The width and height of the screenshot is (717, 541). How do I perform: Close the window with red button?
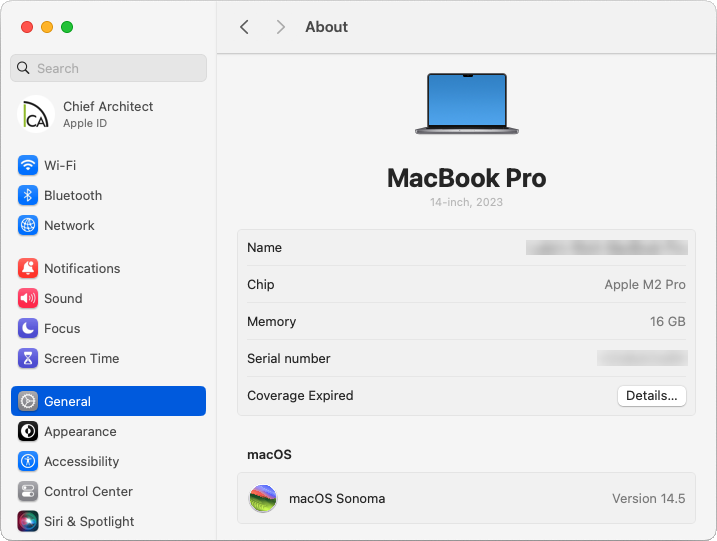coord(27,27)
